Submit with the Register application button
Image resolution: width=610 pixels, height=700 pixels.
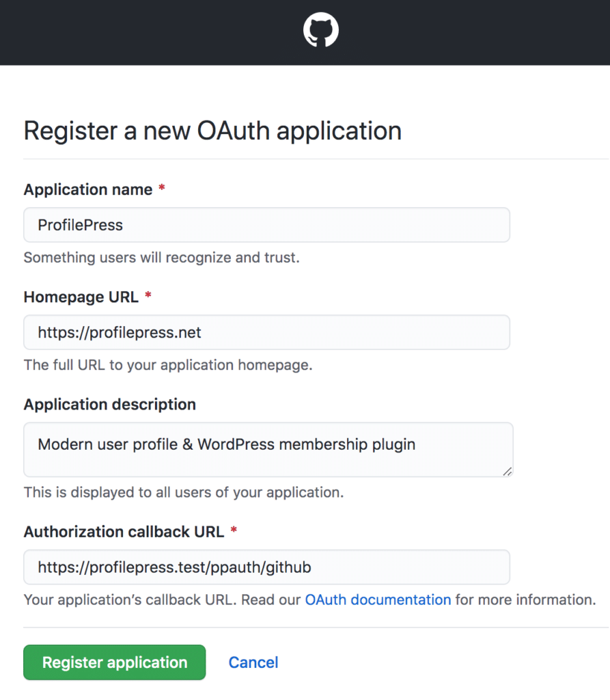[x=115, y=662]
